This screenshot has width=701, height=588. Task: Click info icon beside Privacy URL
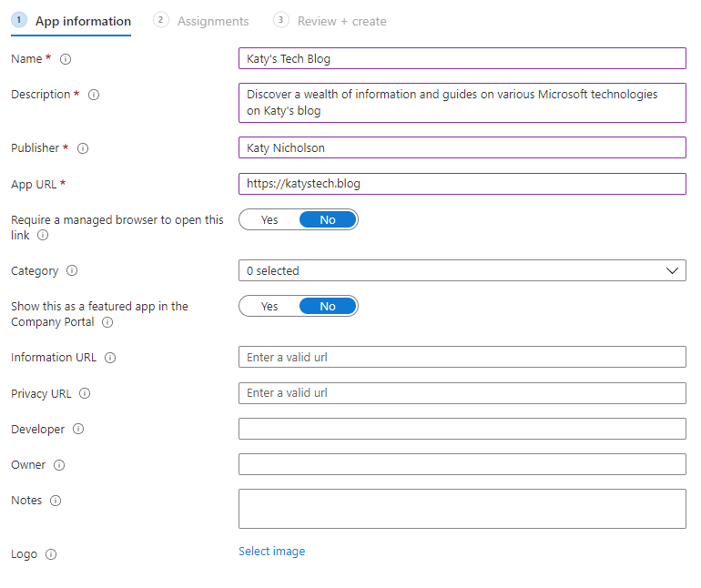(x=85, y=394)
